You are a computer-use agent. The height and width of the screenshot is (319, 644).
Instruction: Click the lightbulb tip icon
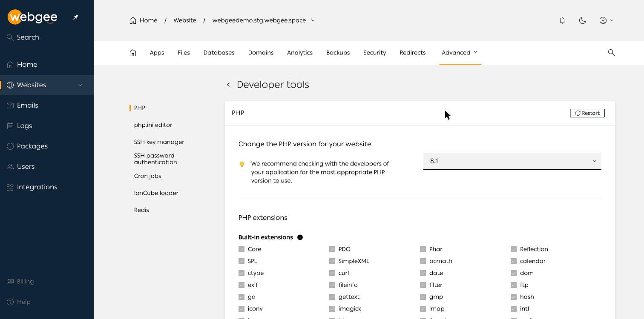242,164
